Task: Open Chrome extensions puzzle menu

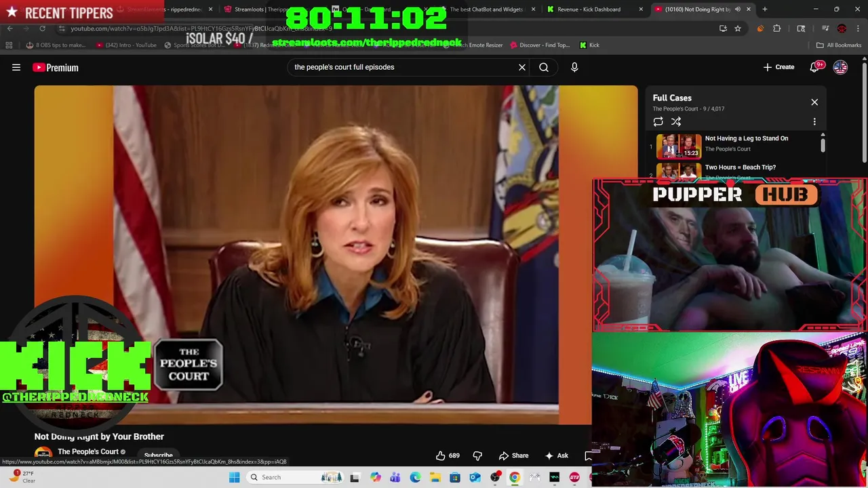Action: [x=777, y=28]
